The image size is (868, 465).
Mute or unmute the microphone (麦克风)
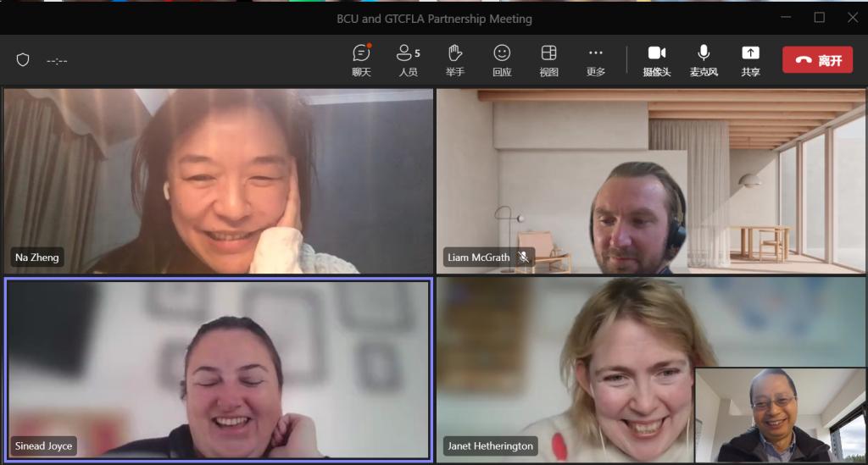[704, 60]
